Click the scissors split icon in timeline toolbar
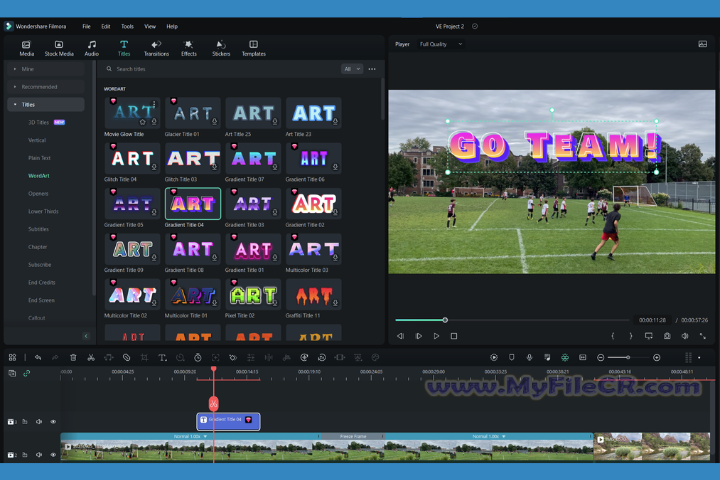This screenshot has height=480, width=720. (x=91, y=357)
